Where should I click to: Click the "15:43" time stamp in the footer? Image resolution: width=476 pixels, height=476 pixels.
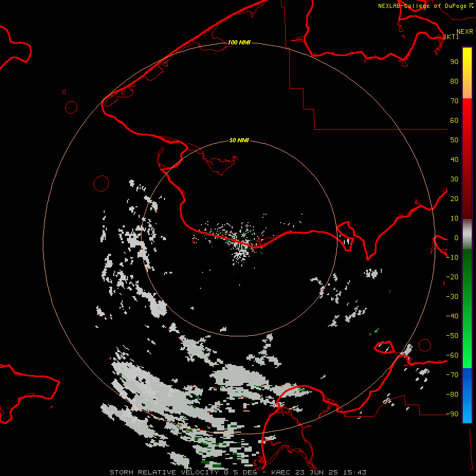point(355,472)
